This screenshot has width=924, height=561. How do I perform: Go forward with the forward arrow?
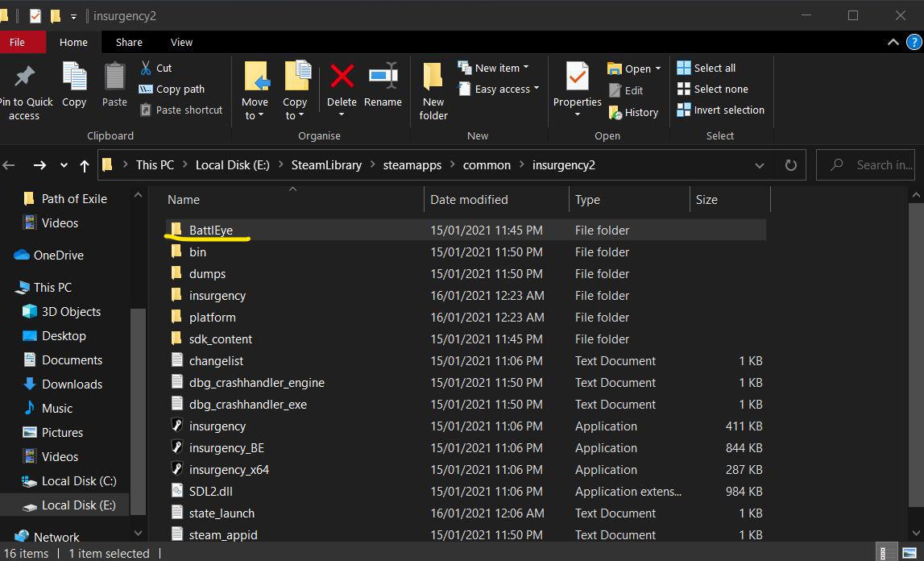click(39, 165)
